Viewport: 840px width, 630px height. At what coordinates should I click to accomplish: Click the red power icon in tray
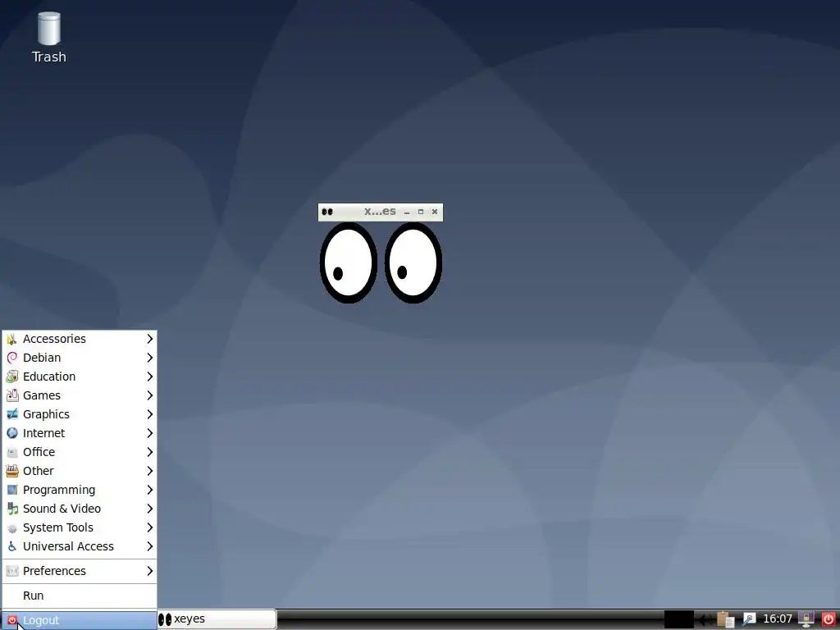click(x=829, y=619)
